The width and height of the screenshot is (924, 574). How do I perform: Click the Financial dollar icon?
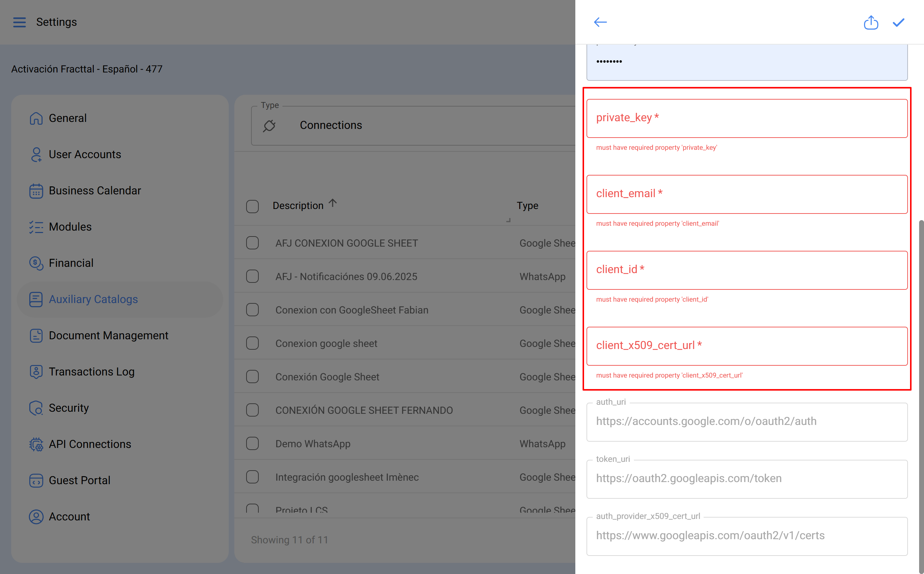36,263
